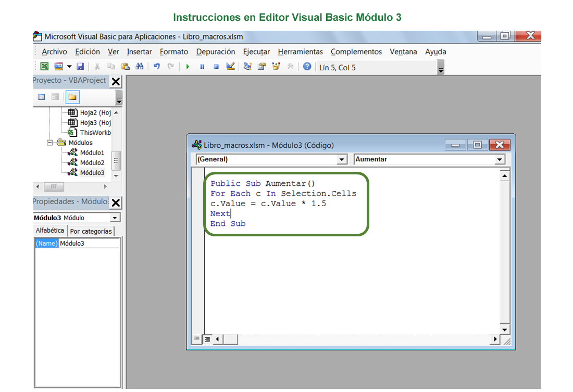Click the Módulo3 name value field
Image resolution: width=573 pixels, height=392 pixels.
89,243
